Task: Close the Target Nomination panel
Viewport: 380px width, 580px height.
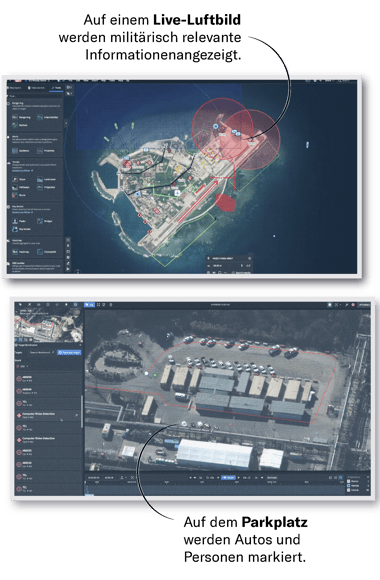Action: (81, 345)
